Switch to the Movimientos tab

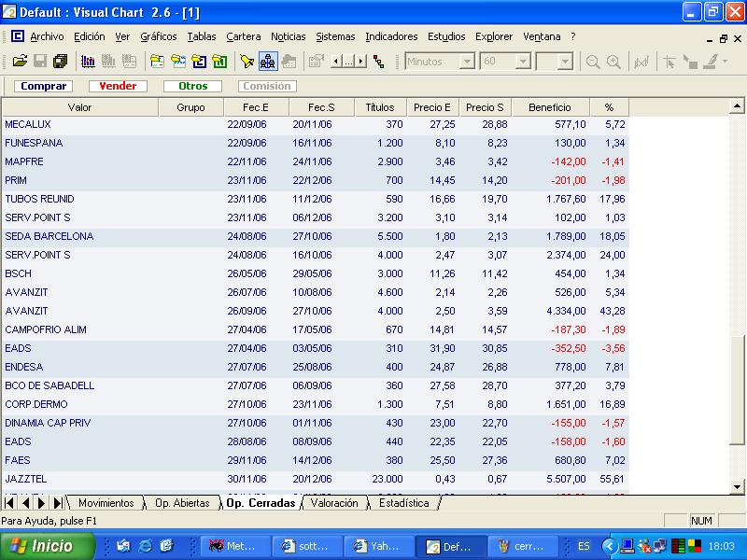[106, 503]
